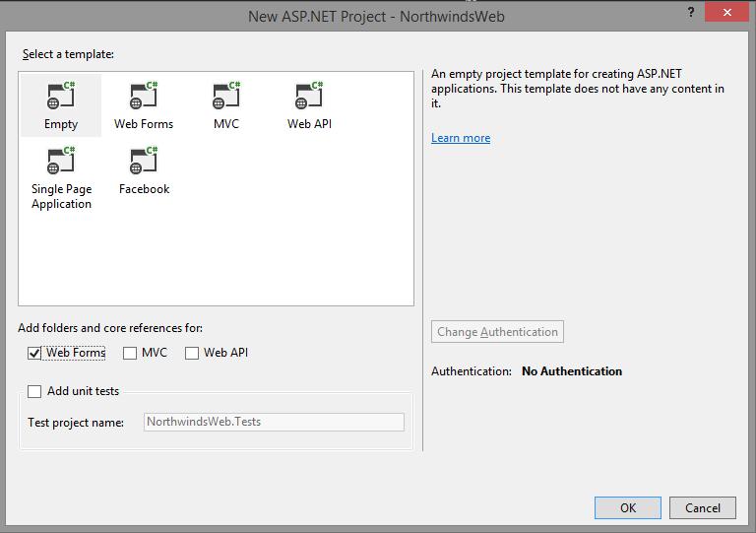Click the 'Test project name:' label
The width and height of the screenshot is (756, 533).
coord(76,423)
